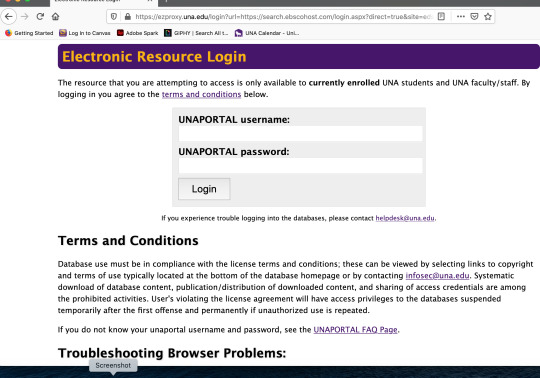View site security via the padlock icon
The image size is (540, 378).
(128, 17)
